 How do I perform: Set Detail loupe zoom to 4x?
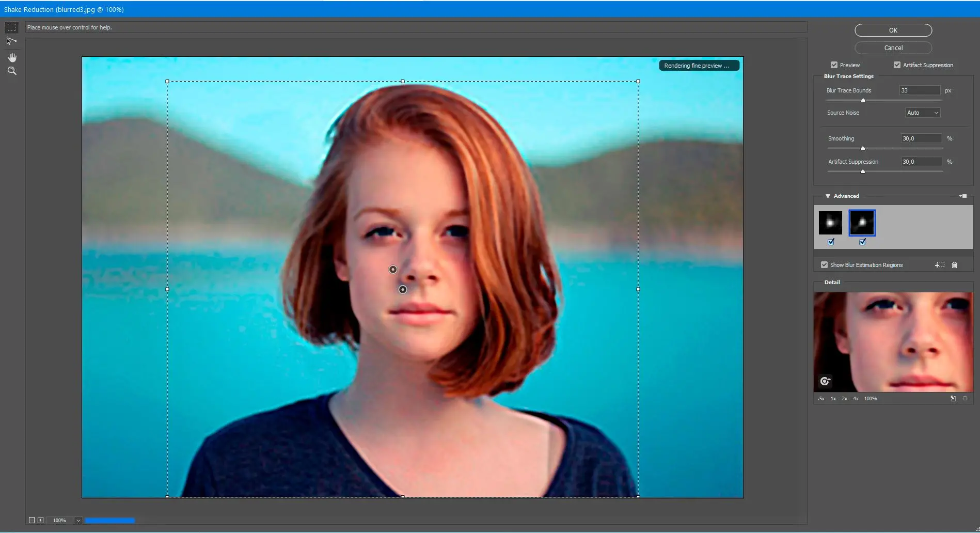[856, 399]
